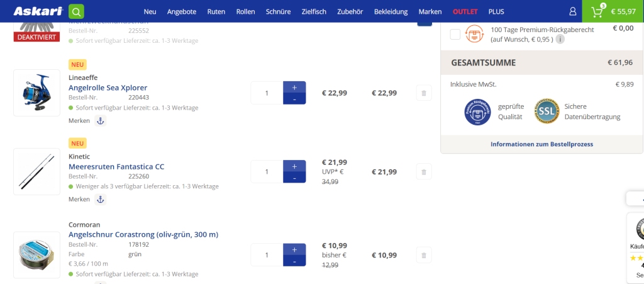Open Zubehör in navigation bar
Image resolution: width=644 pixels, height=284 pixels.
pyautogui.click(x=350, y=11)
